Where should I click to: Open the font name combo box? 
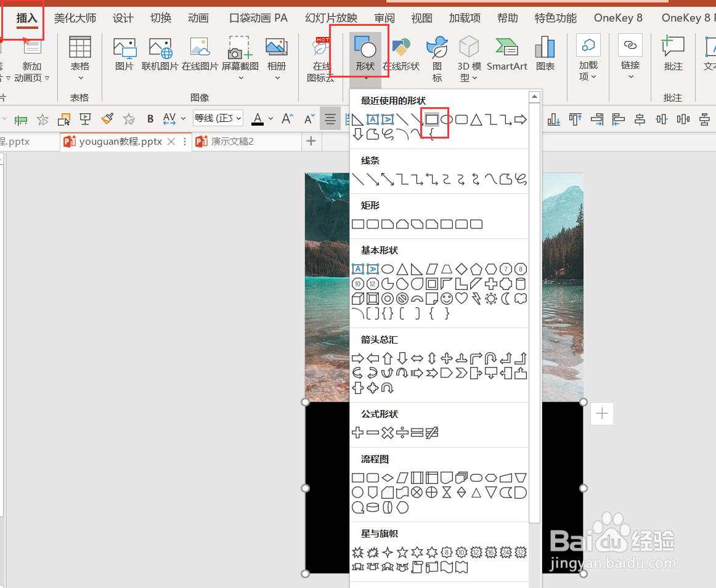(x=218, y=119)
